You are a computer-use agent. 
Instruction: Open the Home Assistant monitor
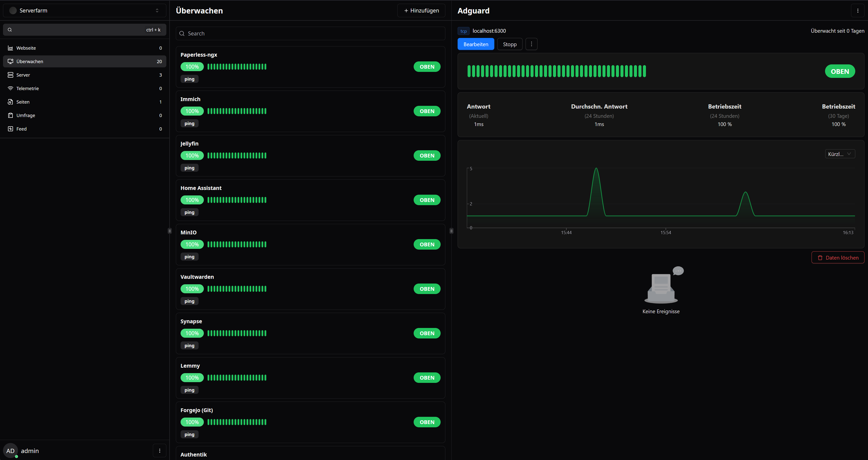coord(310,200)
